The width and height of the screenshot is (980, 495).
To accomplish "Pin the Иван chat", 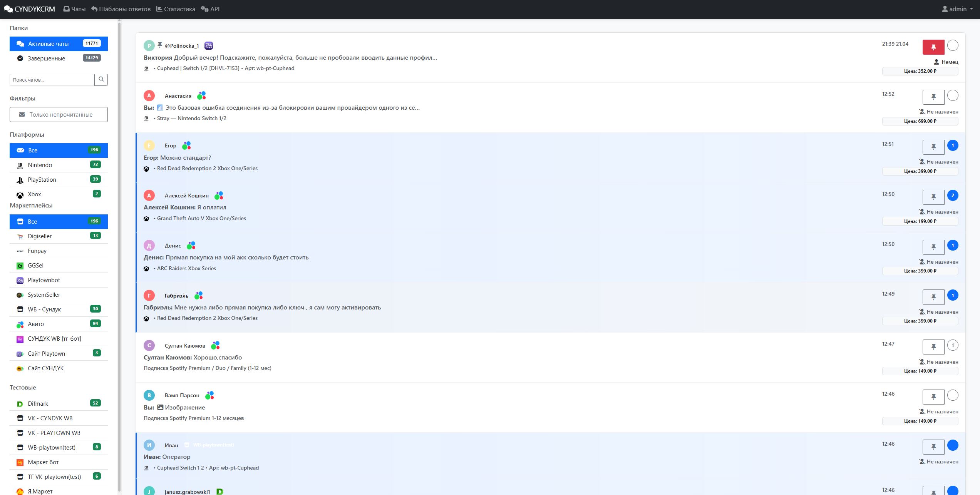I will [x=933, y=447].
